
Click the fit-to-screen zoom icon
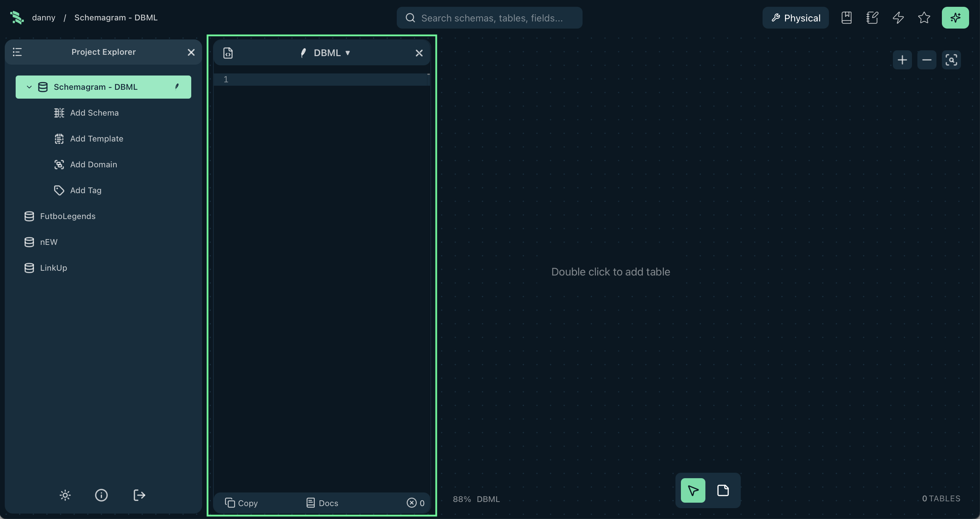tap(951, 60)
